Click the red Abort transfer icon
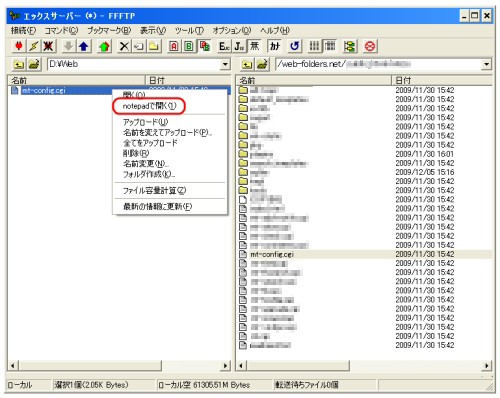Screen dimensions: 500x398 pyautogui.click(x=370, y=46)
